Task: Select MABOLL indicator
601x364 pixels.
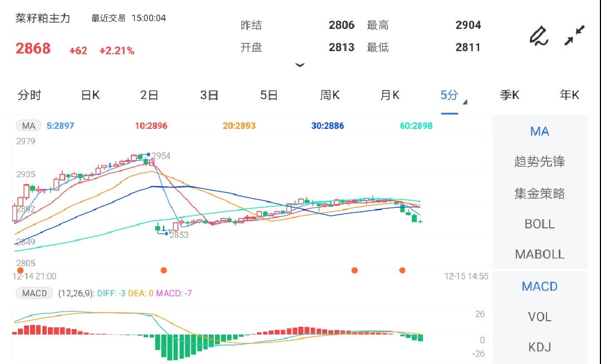Action: [x=540, y=254]
